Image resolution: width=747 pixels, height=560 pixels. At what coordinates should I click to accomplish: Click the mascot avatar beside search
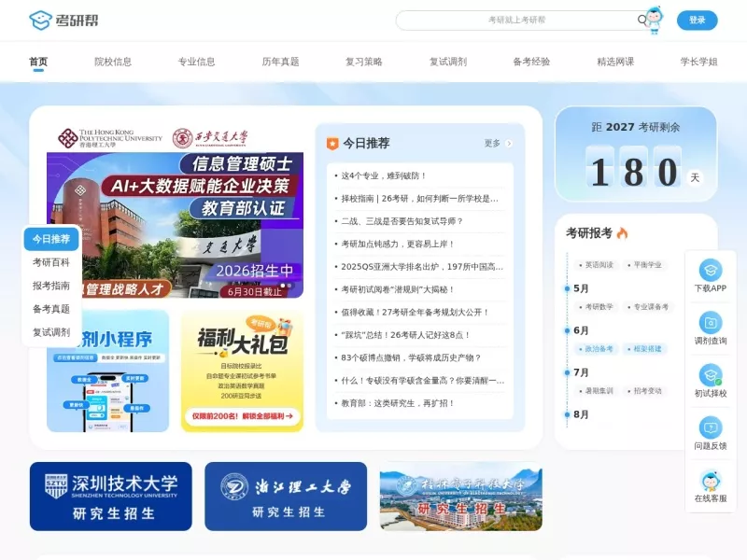655,20
